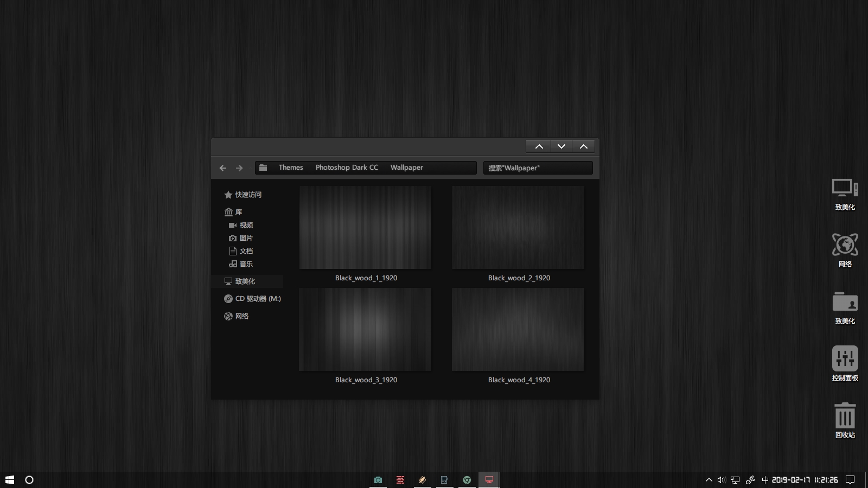This screenshot has height=488, width=868.
Task: Toggle the 中 input method indicator
Action: pos(765,480)
